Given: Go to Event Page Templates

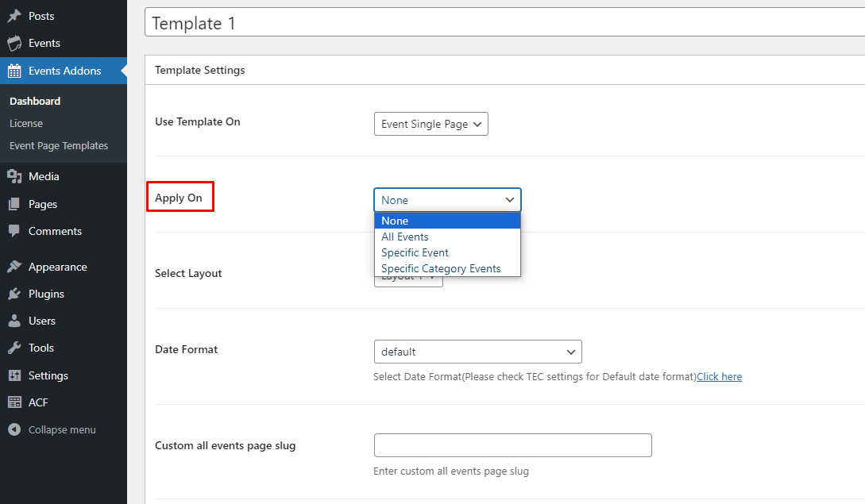Looking at the screenshot, I should coord(59,145).
